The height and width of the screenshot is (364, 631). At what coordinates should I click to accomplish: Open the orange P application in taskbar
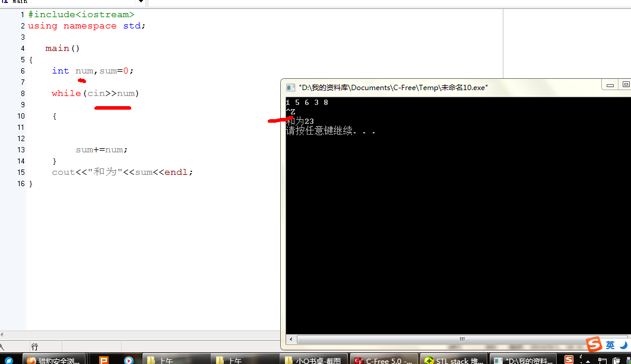click(103, 360)
